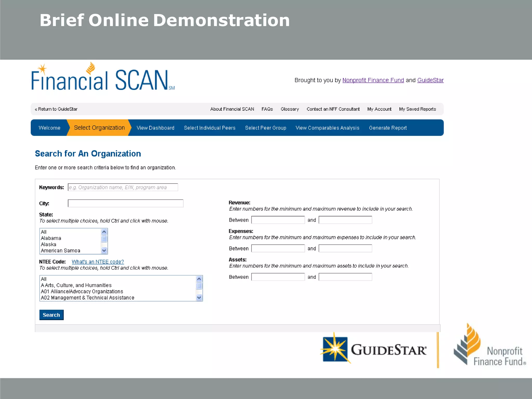Click the Search for An Organization heading
This screenshot has width=532, height=399.
(x=88, y=154)
